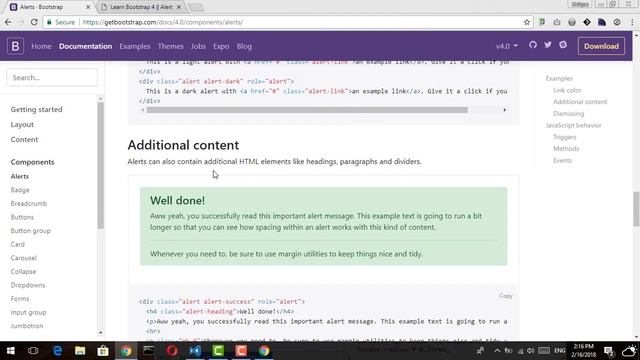This screenshot has height=360, width=640.
Task: Click the volume icon in the system tray
Action: [x=531, y=351]
